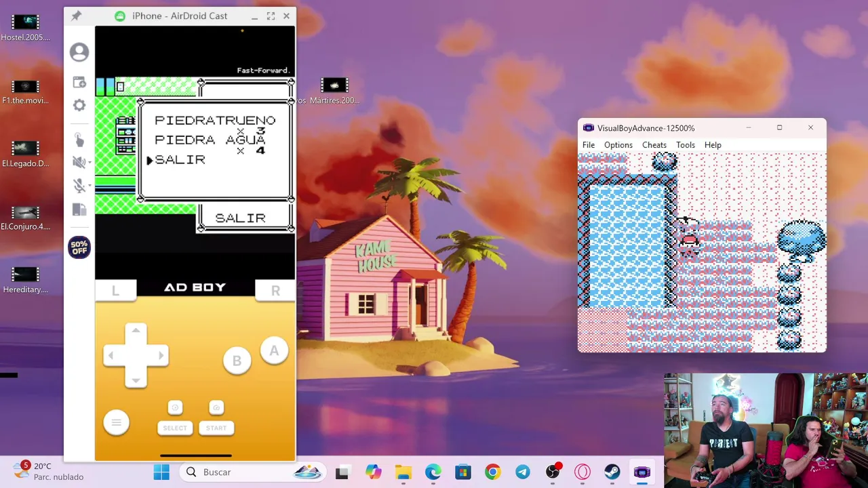Toggle fullscreen for the AirDroid Cast window
Screen dimensions: 868x488
click(271, 16)
